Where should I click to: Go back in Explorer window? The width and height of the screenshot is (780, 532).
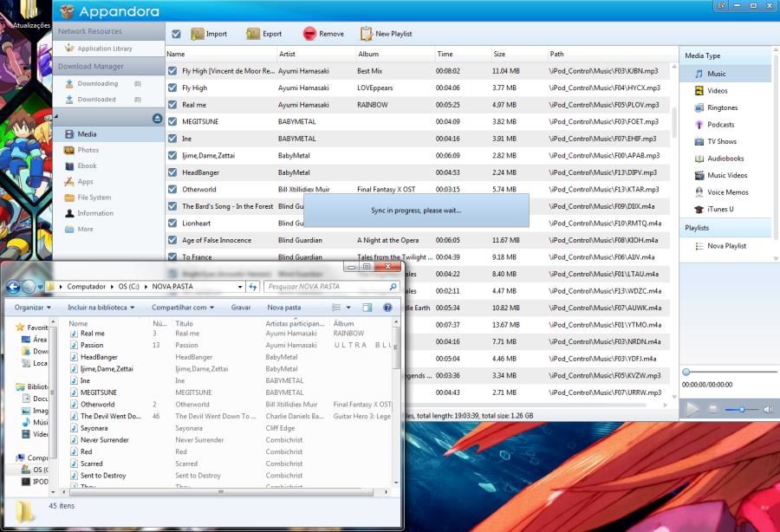click(13, 287)
